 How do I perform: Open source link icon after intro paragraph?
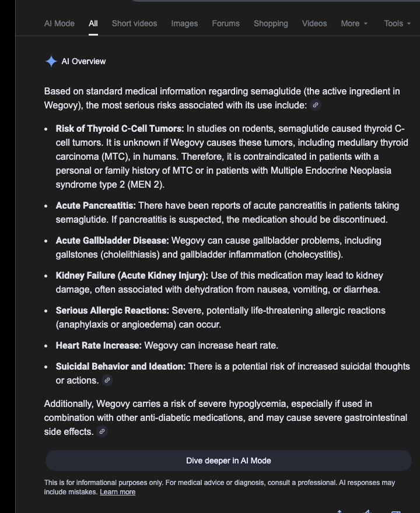tap(316, 106)
